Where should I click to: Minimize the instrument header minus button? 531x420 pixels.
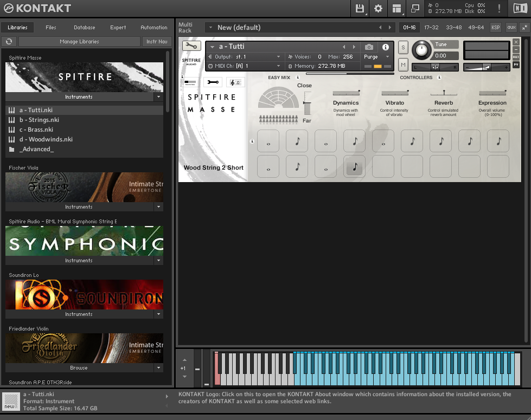point(516,49)
